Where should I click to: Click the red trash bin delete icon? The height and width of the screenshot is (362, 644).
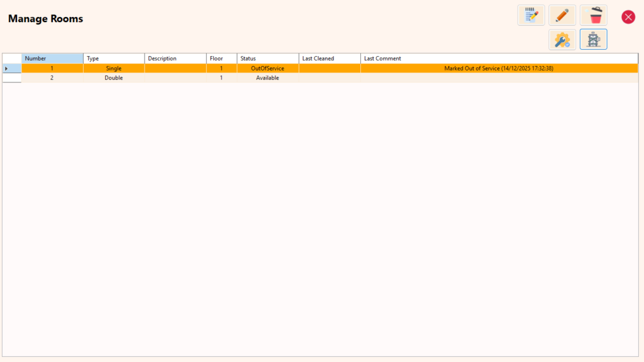(x=593, y=15)
